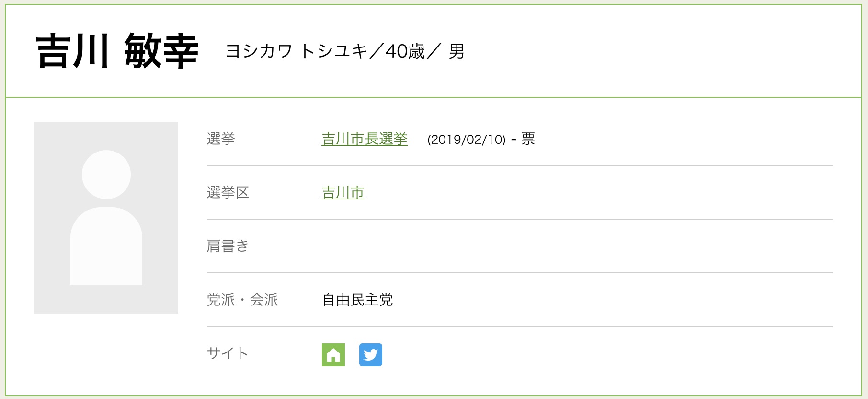Click the empty 肩書き value area
Screen dimensions: 868x399
[577, 246]
